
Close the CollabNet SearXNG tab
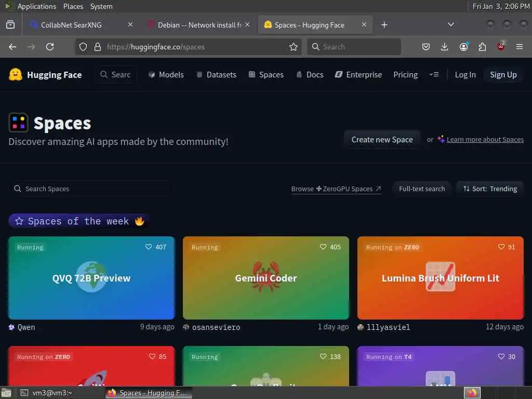coord(130,24)
